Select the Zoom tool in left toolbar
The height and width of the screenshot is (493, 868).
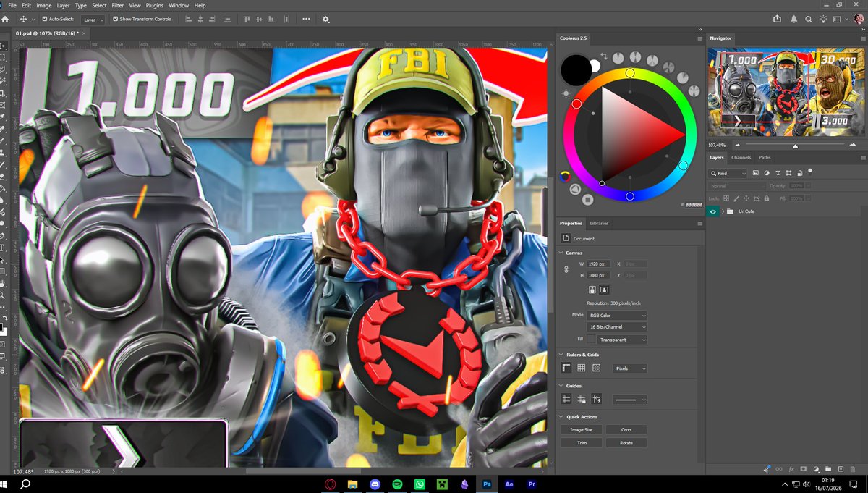click(x=3, y=295)
